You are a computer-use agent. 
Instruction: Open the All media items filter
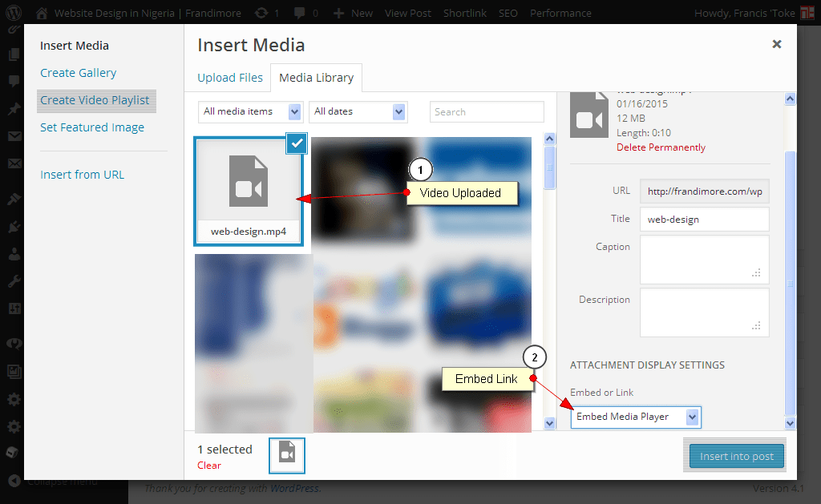[249, 111]
